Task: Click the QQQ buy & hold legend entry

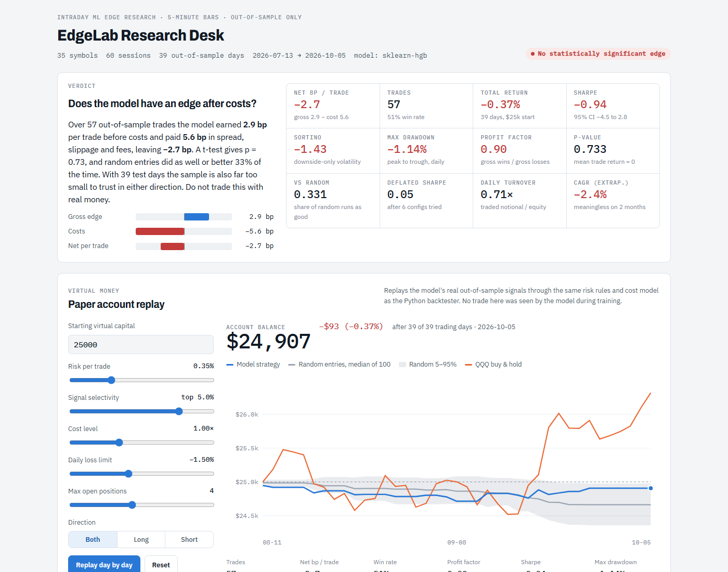Action: coord(493,365)
